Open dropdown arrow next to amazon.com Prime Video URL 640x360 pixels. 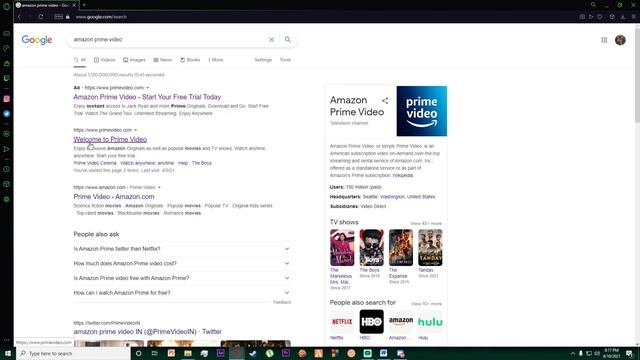[x=159, y=187]
